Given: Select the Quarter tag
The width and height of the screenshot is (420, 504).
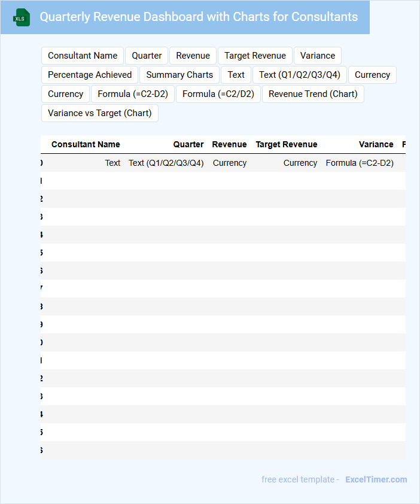Looking at the screenshot, I should [147, 56].
